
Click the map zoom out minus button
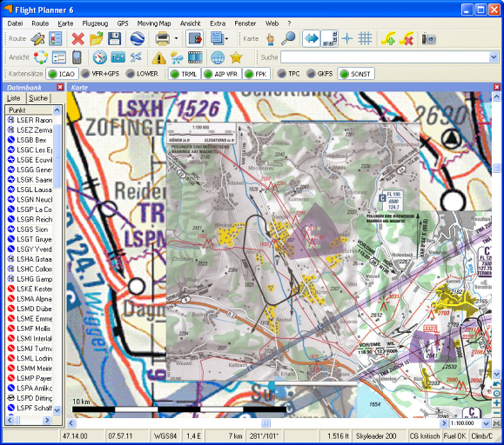point(496,413)
